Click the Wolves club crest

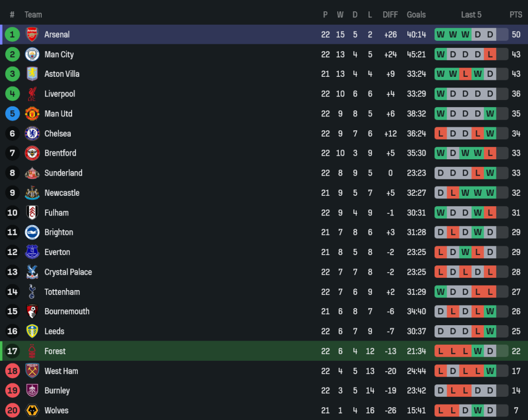(x=32, y=410)
